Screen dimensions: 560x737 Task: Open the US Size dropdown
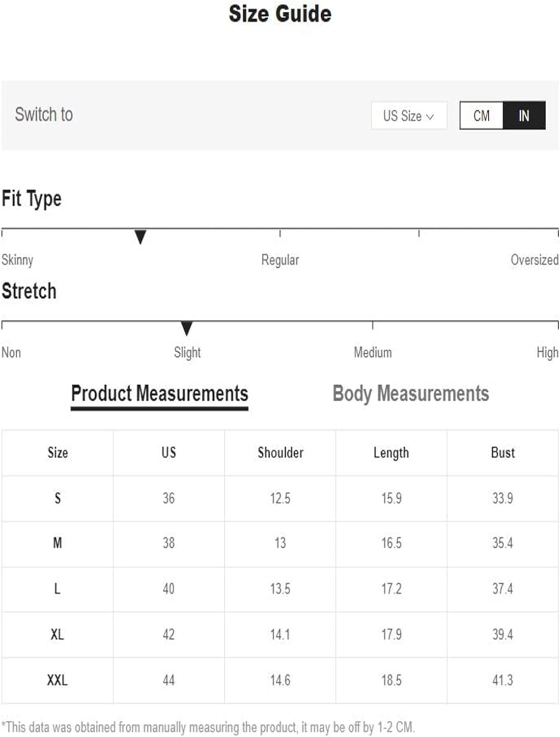(x=409, y=115)
